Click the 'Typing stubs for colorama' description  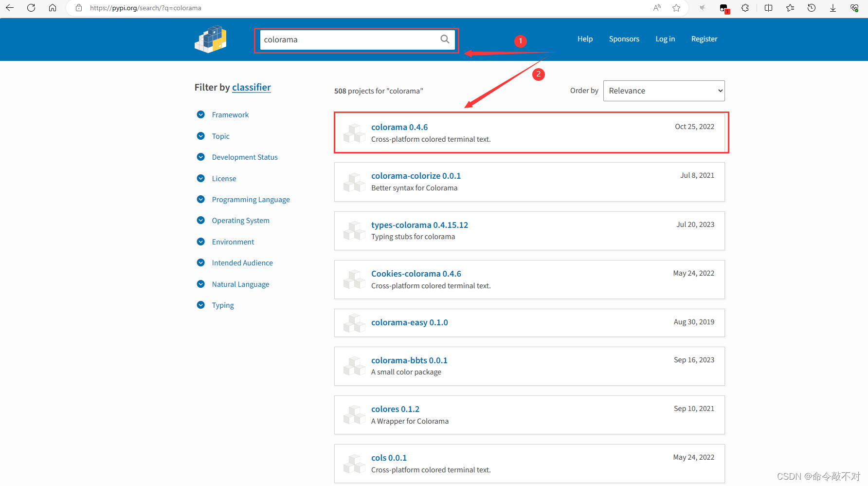pos(413,237)
